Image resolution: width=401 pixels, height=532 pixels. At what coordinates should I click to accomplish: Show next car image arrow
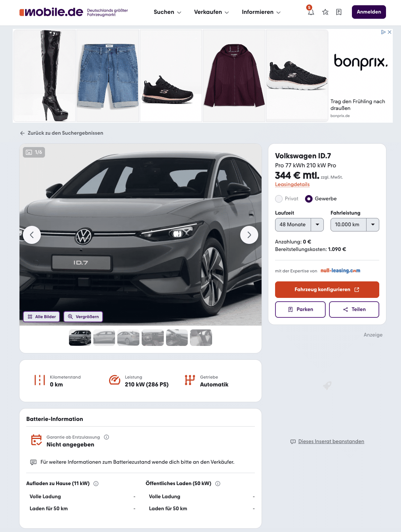[x=249, y=235]
